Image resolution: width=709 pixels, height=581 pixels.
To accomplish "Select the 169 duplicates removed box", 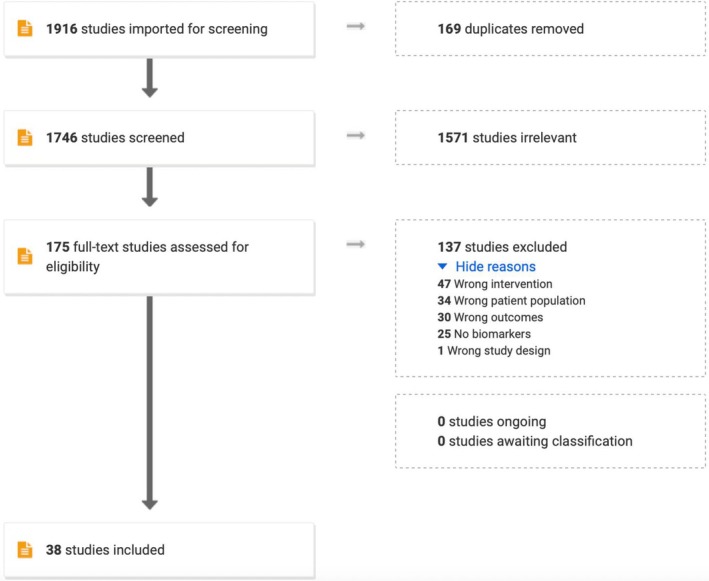I will point(550,28).
